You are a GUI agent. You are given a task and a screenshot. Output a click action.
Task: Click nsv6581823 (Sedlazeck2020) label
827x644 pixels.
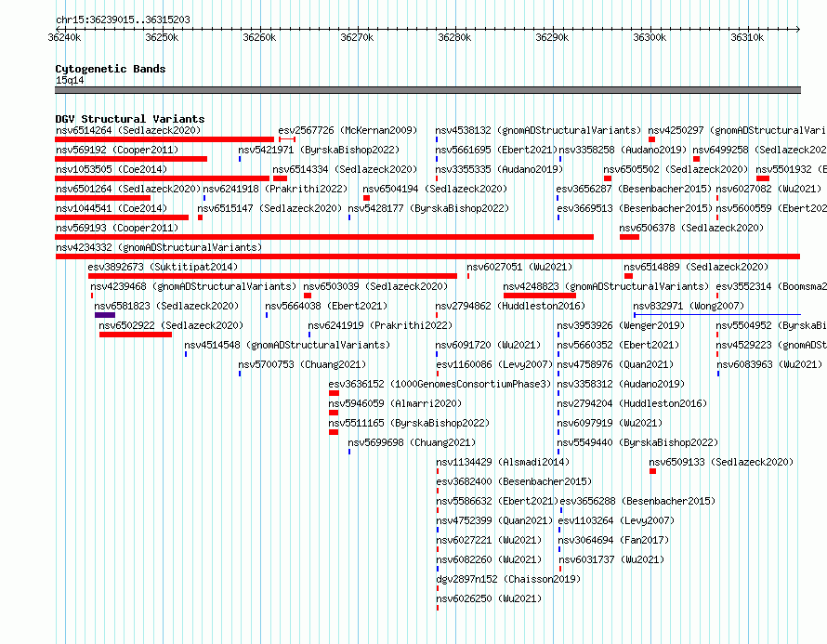(166, 306)
